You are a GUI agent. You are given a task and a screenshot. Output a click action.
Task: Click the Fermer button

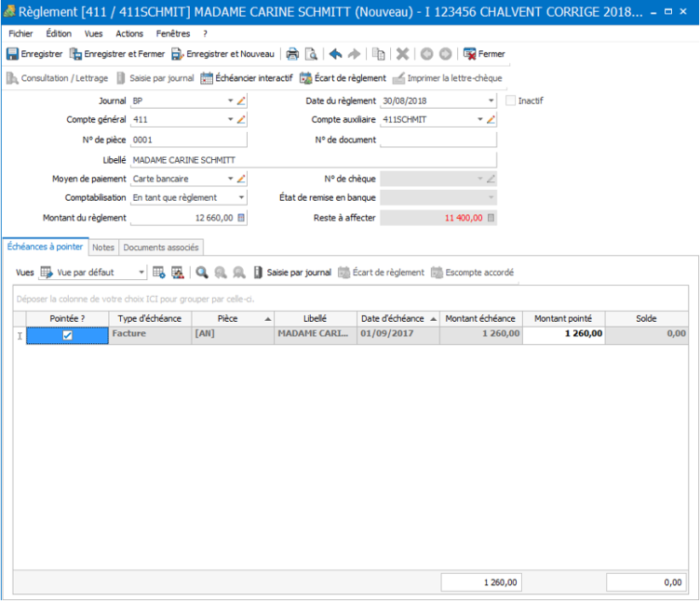pyautogui.click(x=484, y=54)
